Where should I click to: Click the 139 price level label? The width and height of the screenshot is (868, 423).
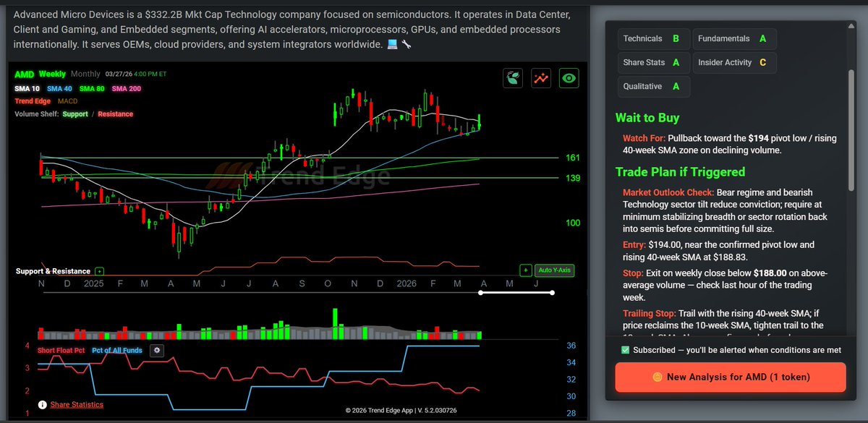tap(573, 178)
